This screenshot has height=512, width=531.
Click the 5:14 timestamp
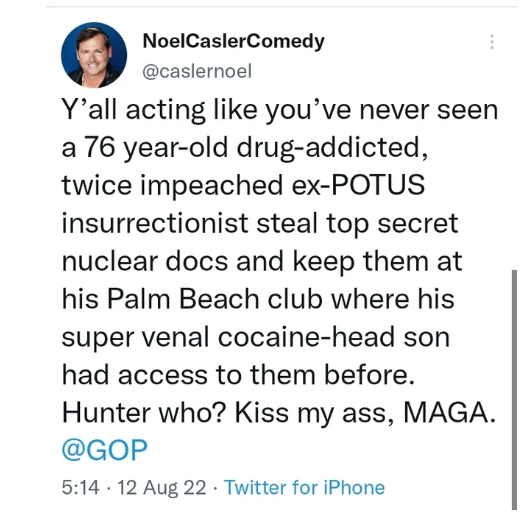point(80,487)
